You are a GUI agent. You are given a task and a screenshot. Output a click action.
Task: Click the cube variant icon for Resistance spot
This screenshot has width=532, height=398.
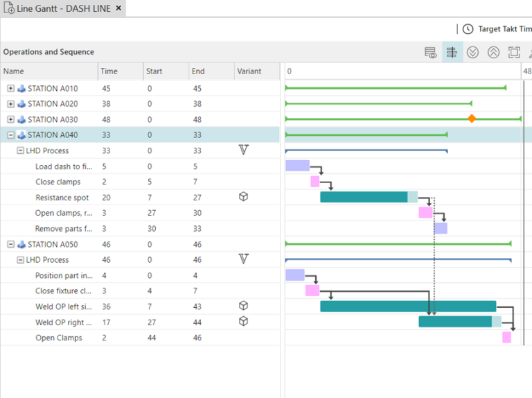tap(243, 197)
